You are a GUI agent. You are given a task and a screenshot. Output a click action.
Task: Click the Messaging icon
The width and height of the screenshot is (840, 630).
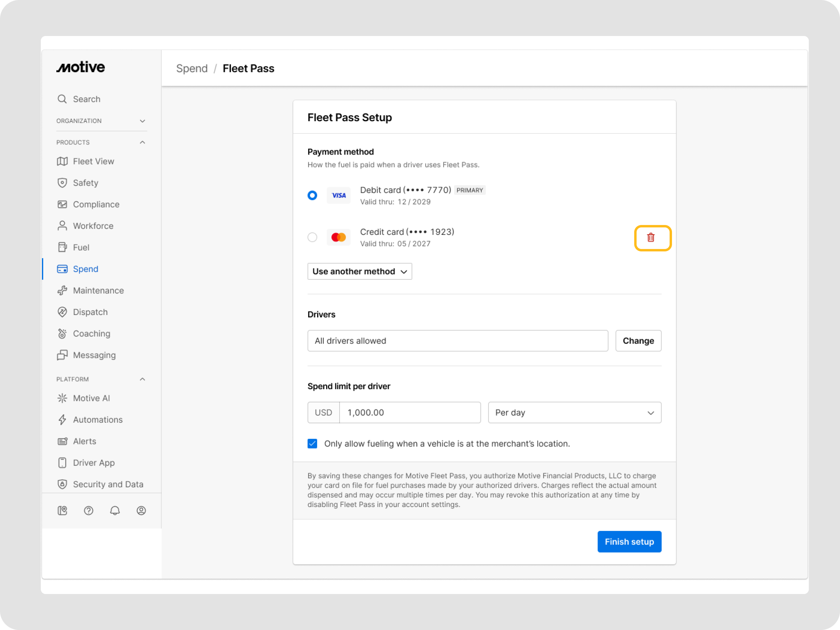tap(62, 355)
